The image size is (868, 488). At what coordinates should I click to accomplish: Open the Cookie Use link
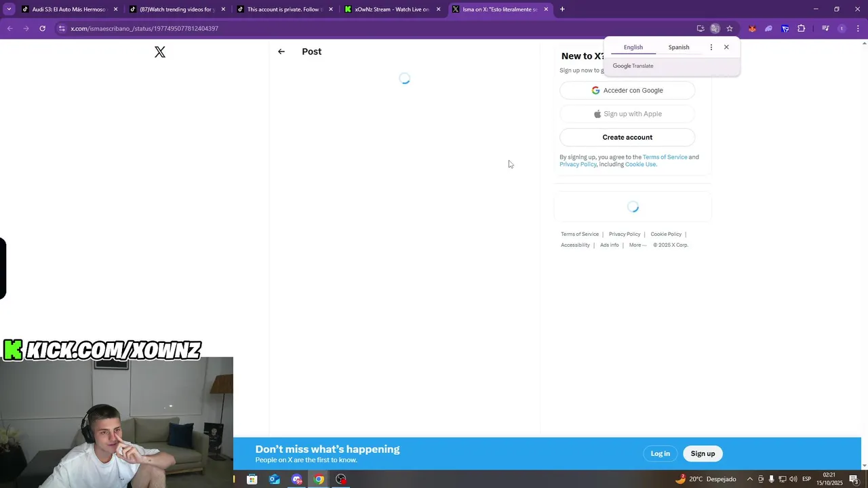coord(640,165)
